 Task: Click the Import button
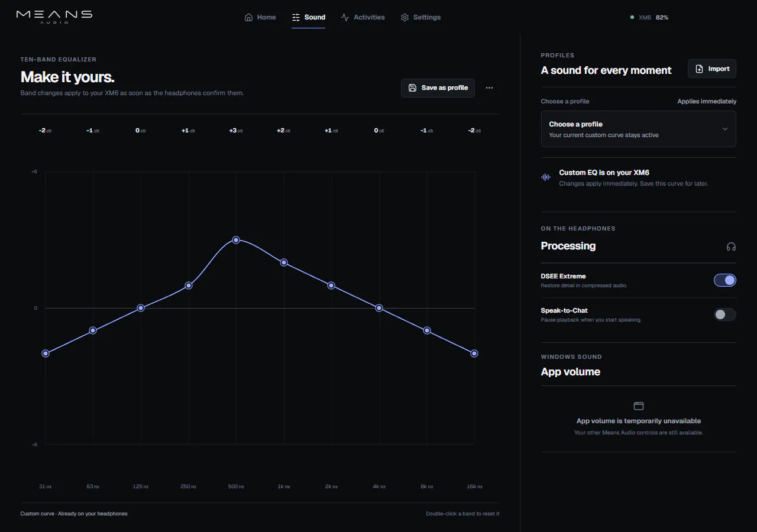tap(712, 69)
